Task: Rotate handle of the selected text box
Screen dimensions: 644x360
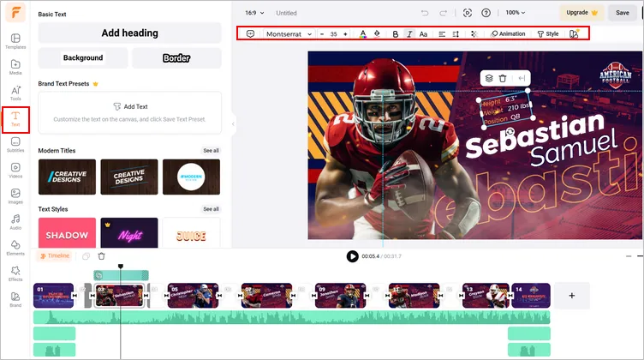Action: point(510,131)
